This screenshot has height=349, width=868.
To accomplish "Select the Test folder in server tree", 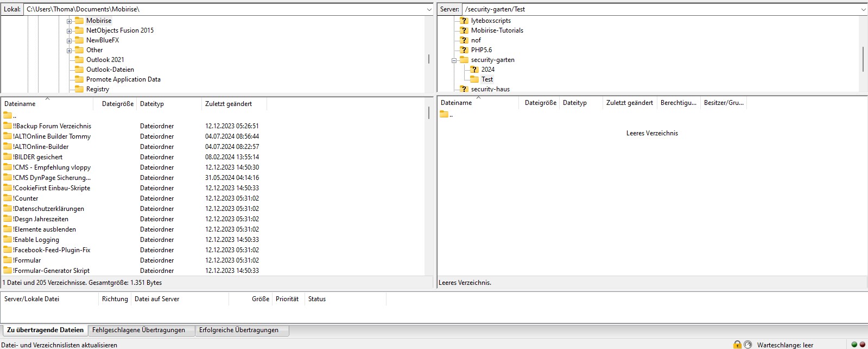I will click(x=487, y=79).
